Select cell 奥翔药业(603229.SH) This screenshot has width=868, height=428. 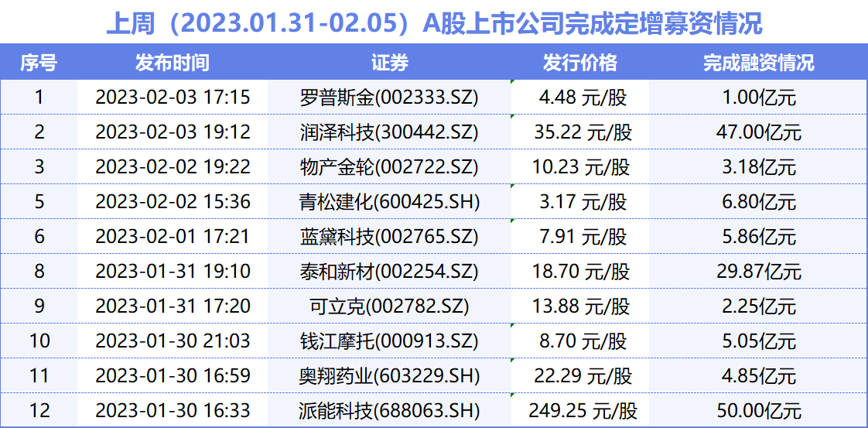click(x=389, y=375)
